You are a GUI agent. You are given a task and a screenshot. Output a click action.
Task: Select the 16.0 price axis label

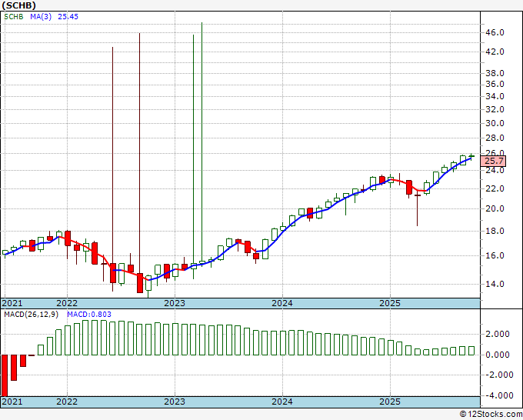click(x=495, y=256)
